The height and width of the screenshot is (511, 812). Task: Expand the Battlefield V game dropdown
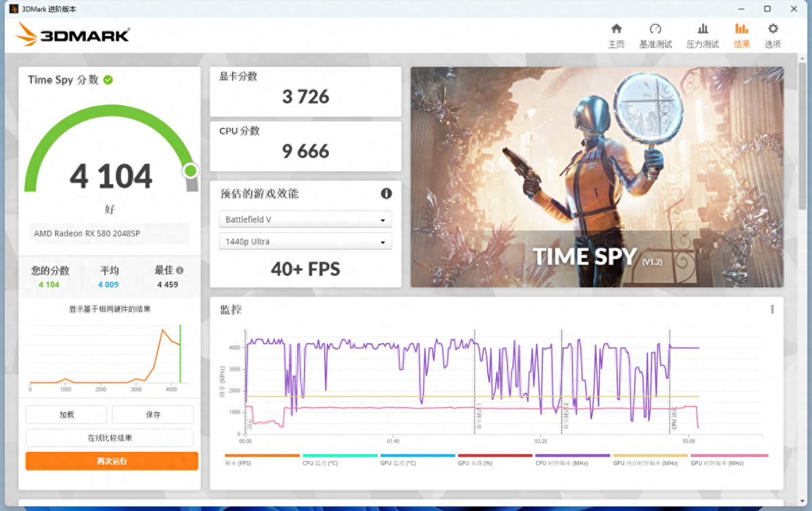305,220
